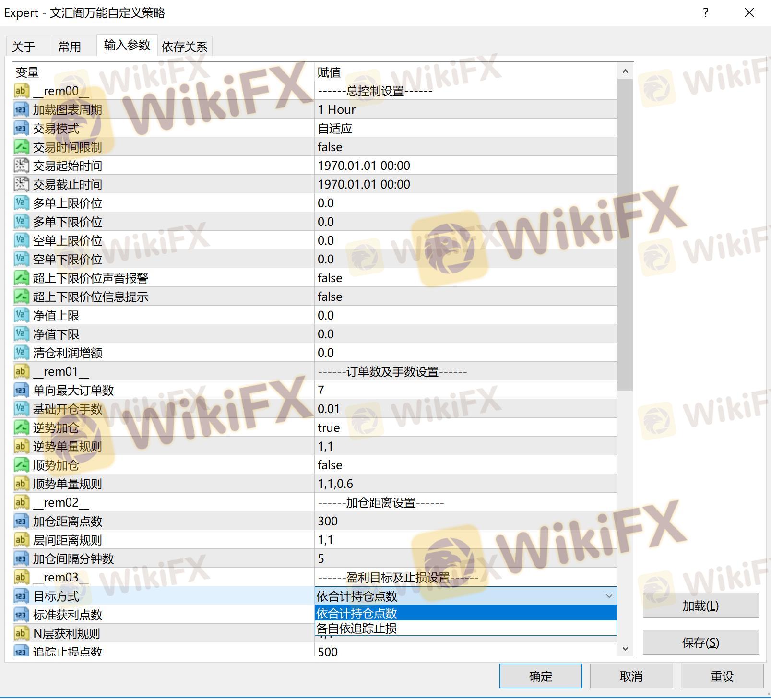Click the integer icon next to 加载图表周期
771x700 pixels.
click(21, 109)
